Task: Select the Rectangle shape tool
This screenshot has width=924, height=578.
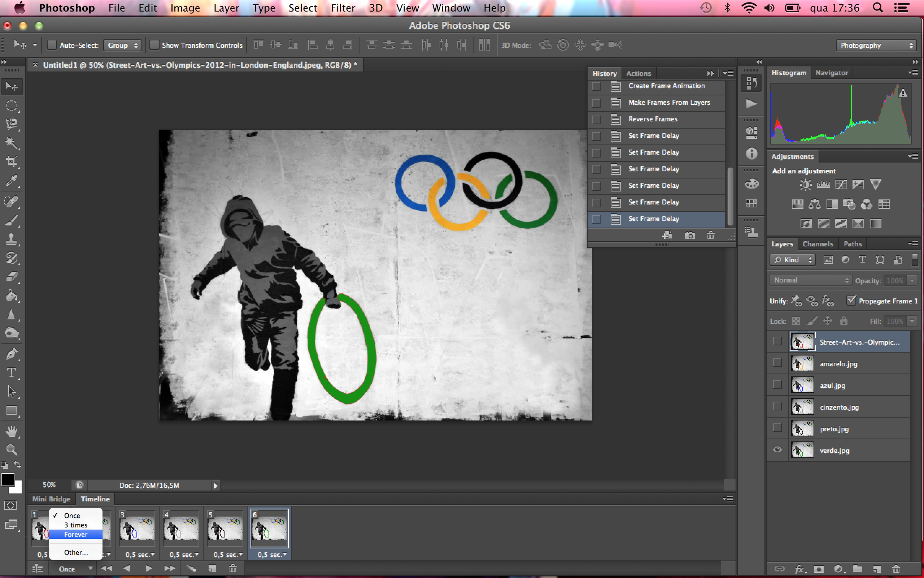Action: [x=12, y=411]
